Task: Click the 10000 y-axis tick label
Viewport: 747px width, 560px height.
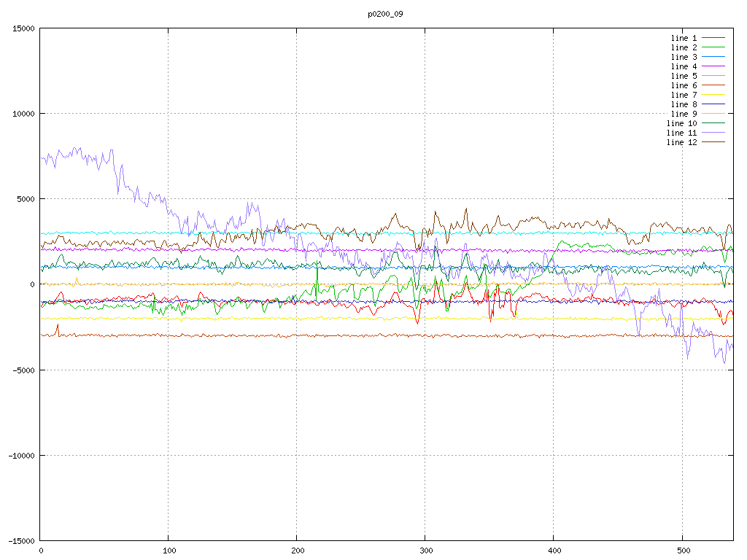Action: (x=23, y=114)
